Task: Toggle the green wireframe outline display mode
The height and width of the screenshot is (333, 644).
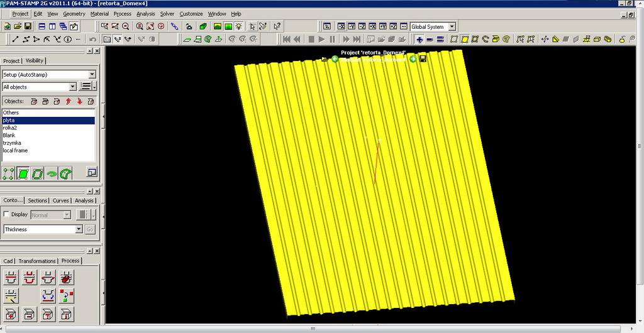Action: (37, 173)
